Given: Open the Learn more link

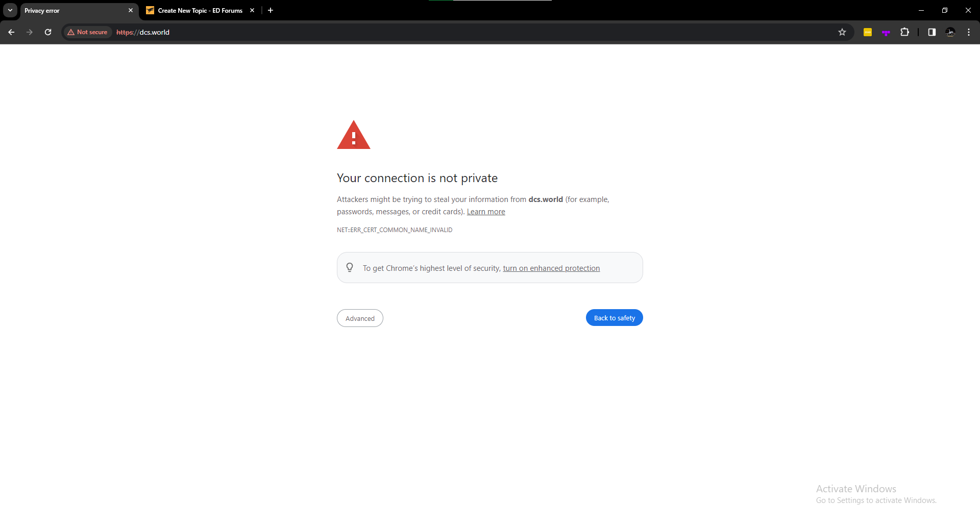Looking at the screenshot, I should [x=486, y=212].
